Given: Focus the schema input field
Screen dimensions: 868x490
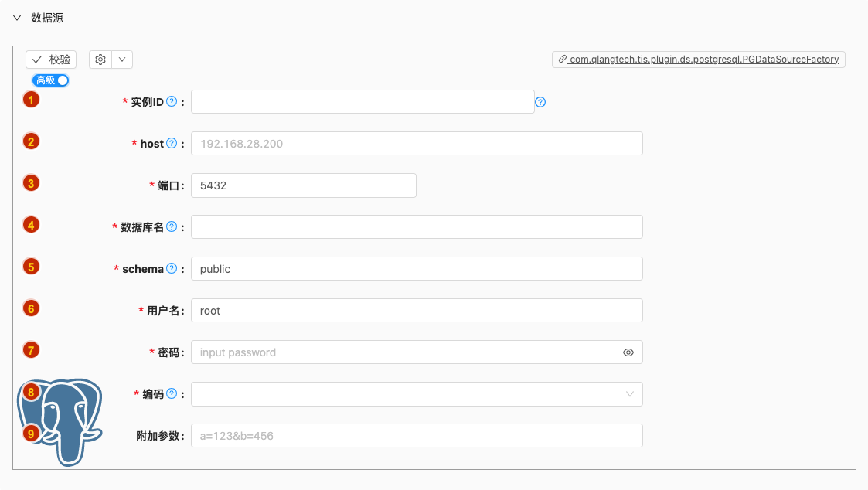Looking at the screenshot, I should (x=417, y=268).
